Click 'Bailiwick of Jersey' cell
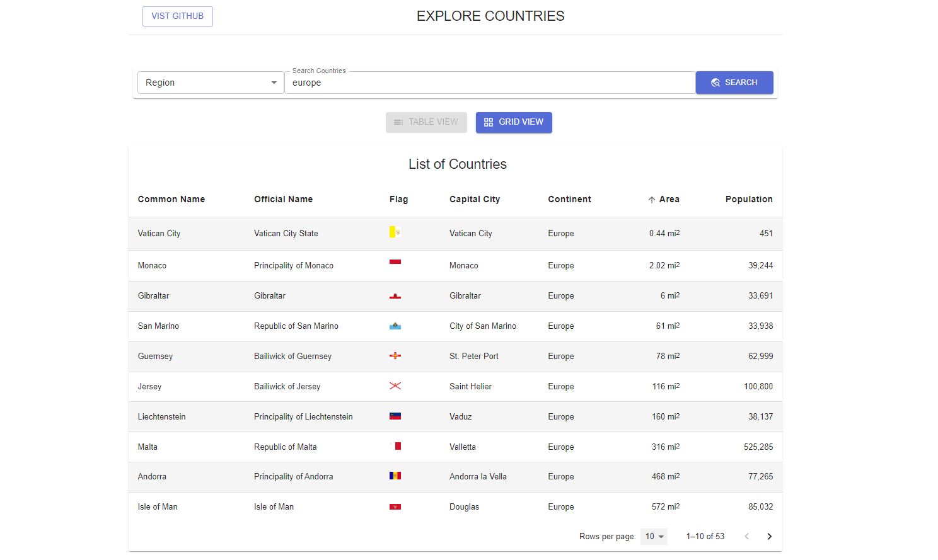938x560 pixels. click(x=287, y=386)
